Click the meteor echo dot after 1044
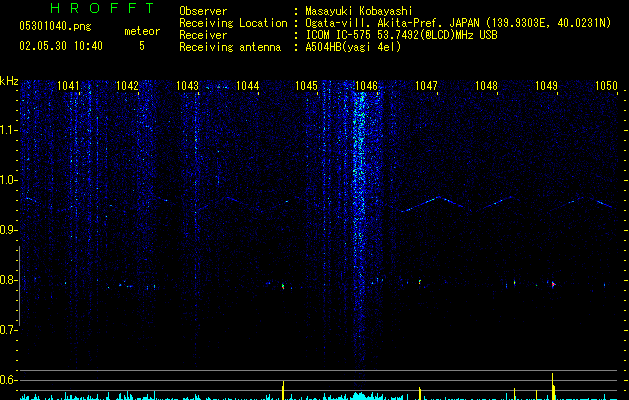 283,286
